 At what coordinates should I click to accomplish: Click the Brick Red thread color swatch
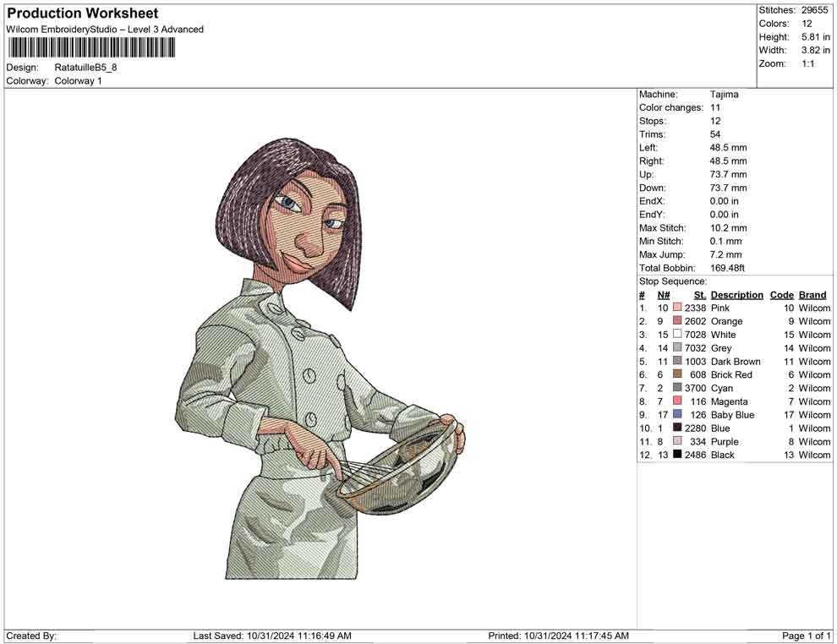[x=677, y=374]
